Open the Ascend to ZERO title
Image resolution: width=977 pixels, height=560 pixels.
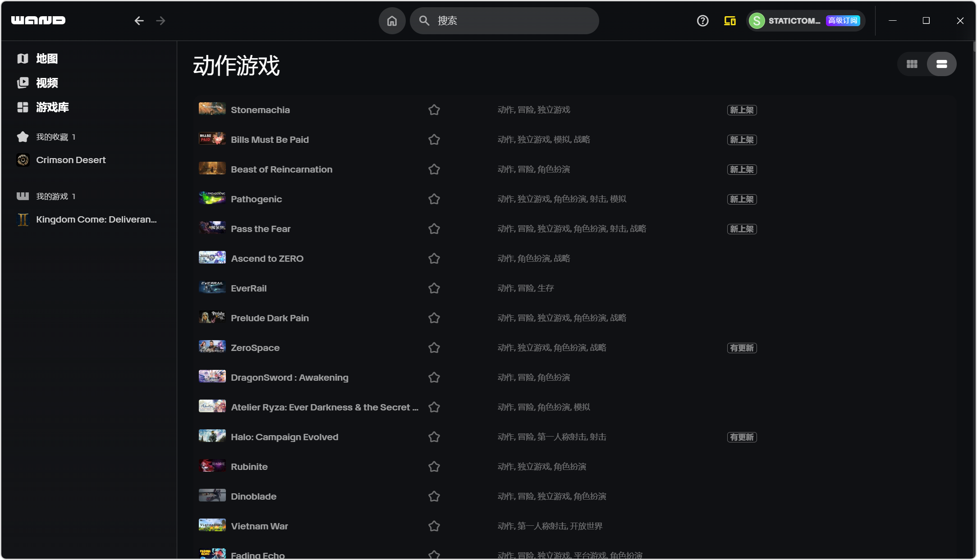tap(267, 259)
